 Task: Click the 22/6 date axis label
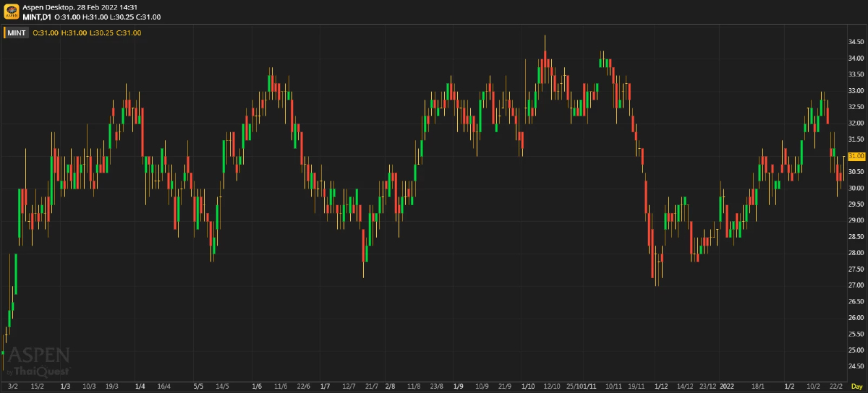pyautogui.click(x=304, y=386)
